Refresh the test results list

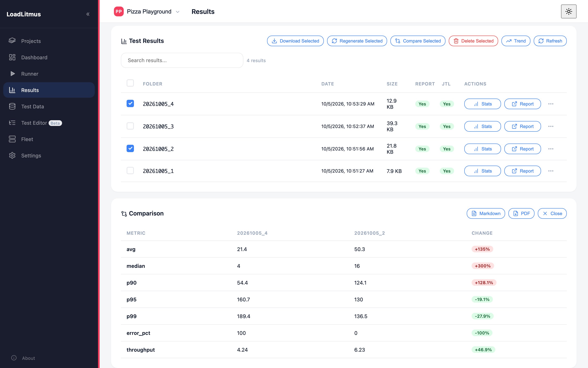tap(550, 41)
